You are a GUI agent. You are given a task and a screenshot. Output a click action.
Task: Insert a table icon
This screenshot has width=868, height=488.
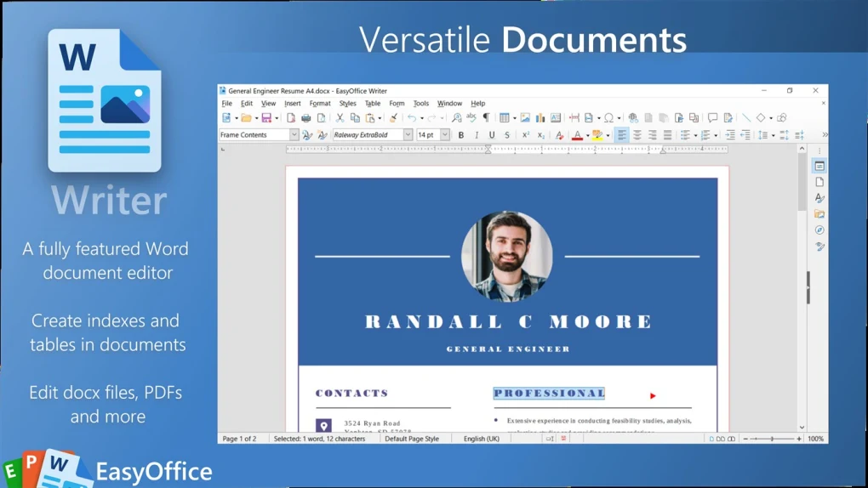pyautogui.click(x=504, y=118)
